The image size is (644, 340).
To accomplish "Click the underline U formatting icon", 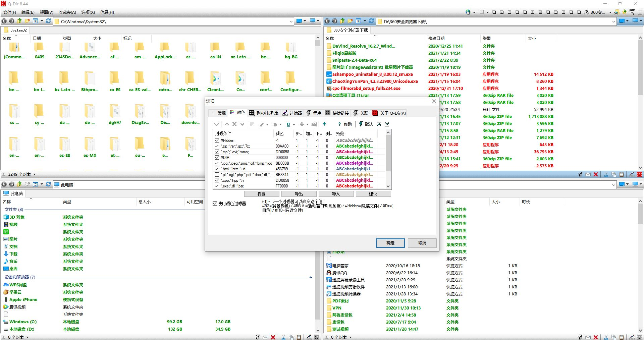I will (x=288, y=124).
